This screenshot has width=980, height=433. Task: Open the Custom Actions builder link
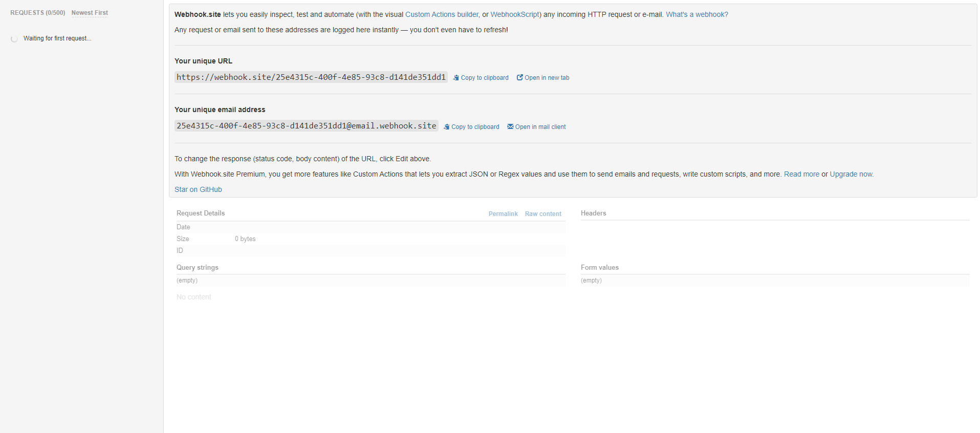[x=442, y=14]
